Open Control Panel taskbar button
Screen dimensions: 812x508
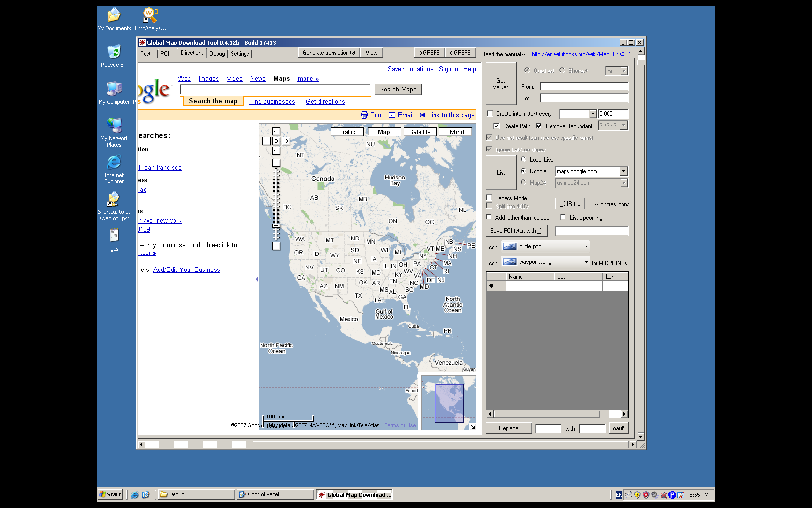point(275,494)
